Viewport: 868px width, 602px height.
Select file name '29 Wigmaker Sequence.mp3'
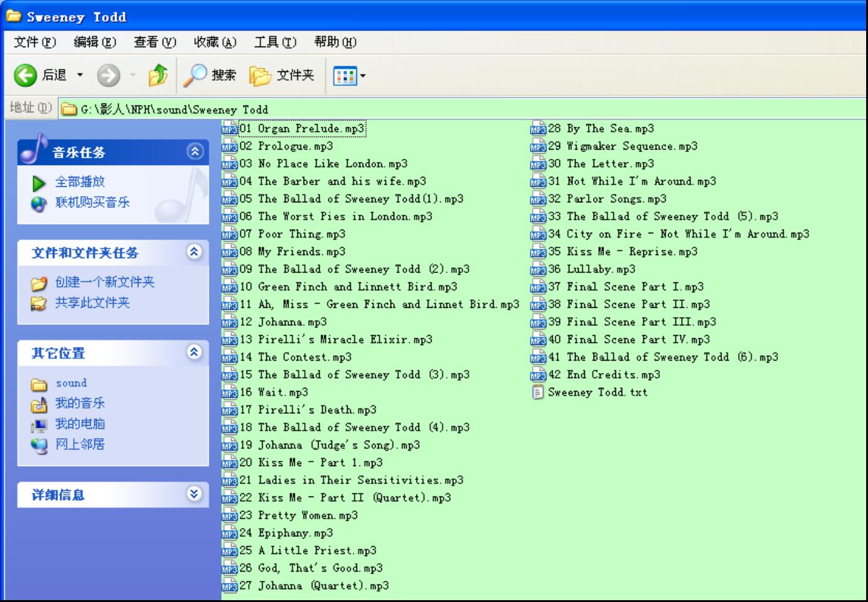point(623,146)
